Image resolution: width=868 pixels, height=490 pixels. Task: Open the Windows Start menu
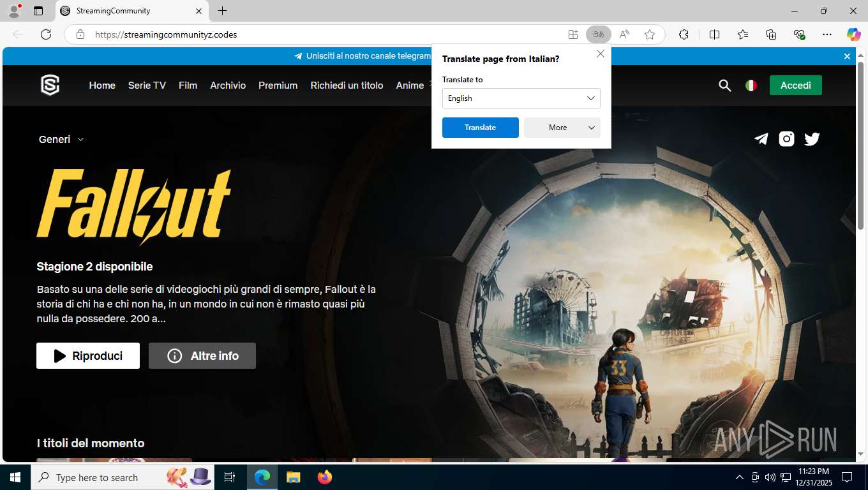[15, 477]
